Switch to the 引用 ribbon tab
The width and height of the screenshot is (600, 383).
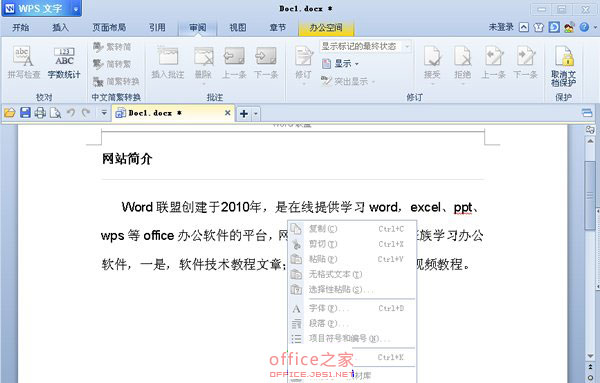[x=157, y=28]
